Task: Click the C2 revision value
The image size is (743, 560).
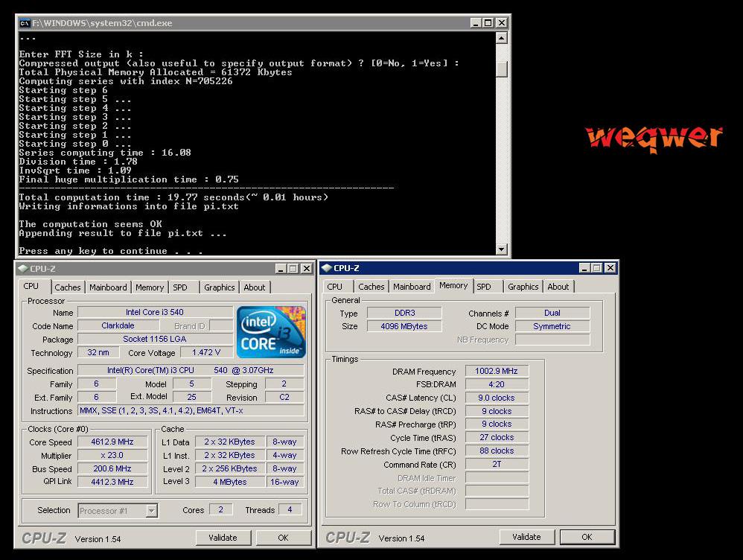Action: [x=284, y=398]
